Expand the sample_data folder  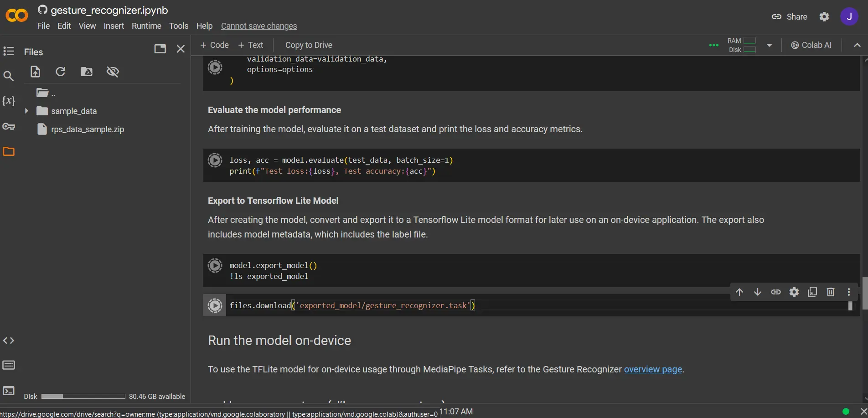(26, 111)
